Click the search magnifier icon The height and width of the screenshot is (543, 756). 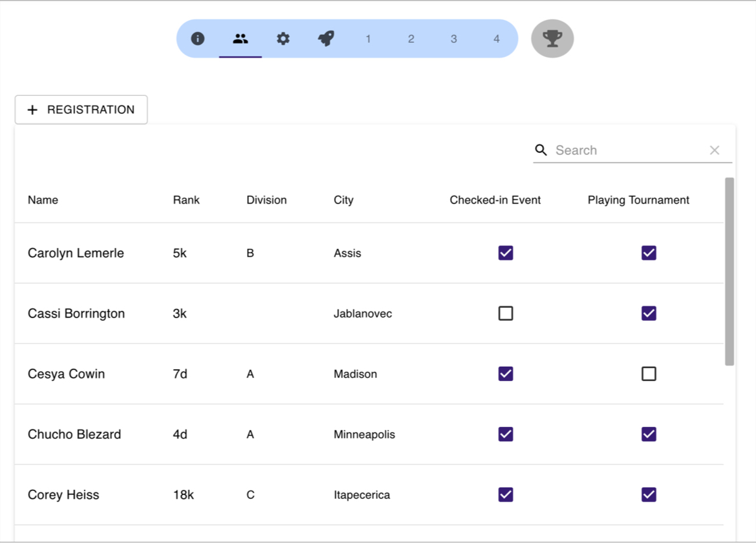541,150
